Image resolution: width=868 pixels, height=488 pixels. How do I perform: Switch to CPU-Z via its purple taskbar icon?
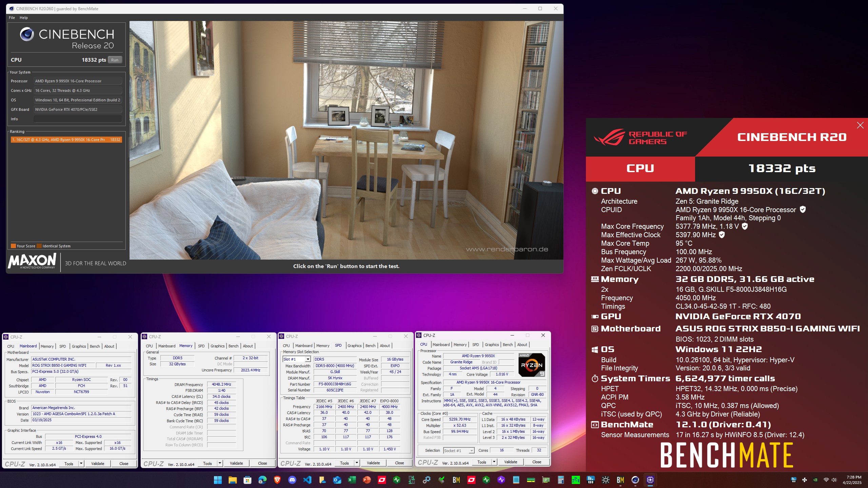point(650,480)
